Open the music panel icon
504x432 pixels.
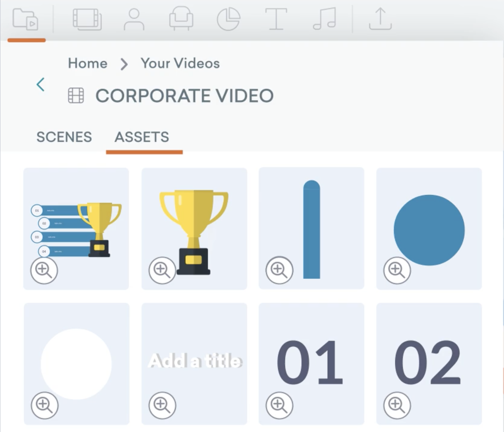click(324, 20)
